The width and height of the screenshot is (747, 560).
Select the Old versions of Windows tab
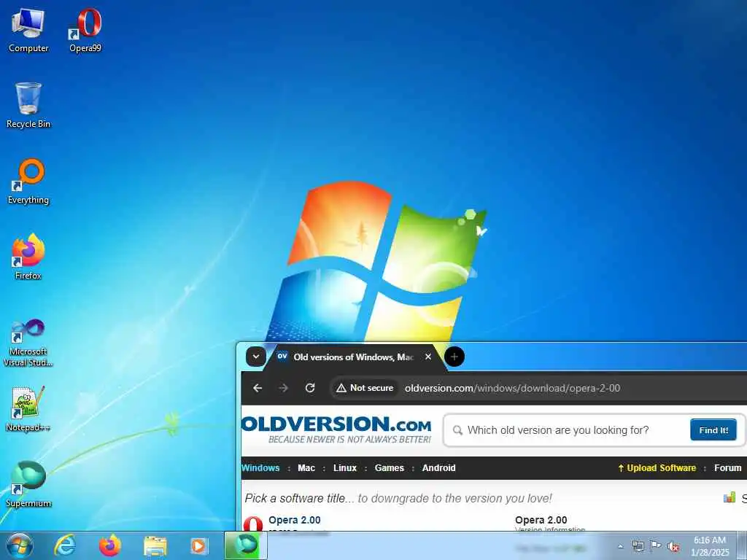354,357
